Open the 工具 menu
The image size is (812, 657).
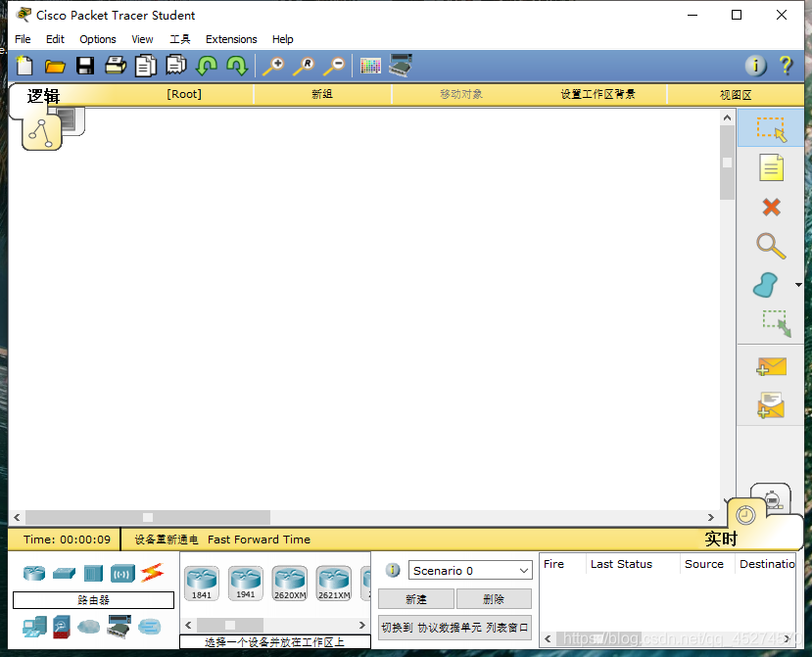[179, 39]
